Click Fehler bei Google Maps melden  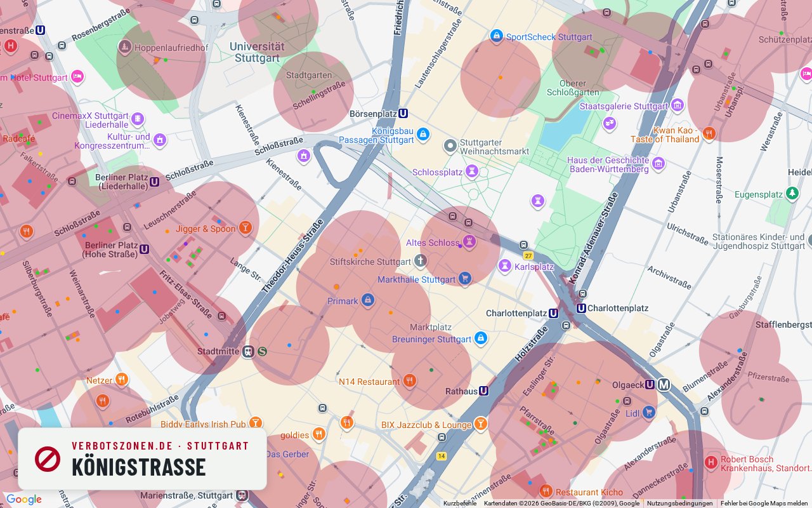click(x=764, y=504)
